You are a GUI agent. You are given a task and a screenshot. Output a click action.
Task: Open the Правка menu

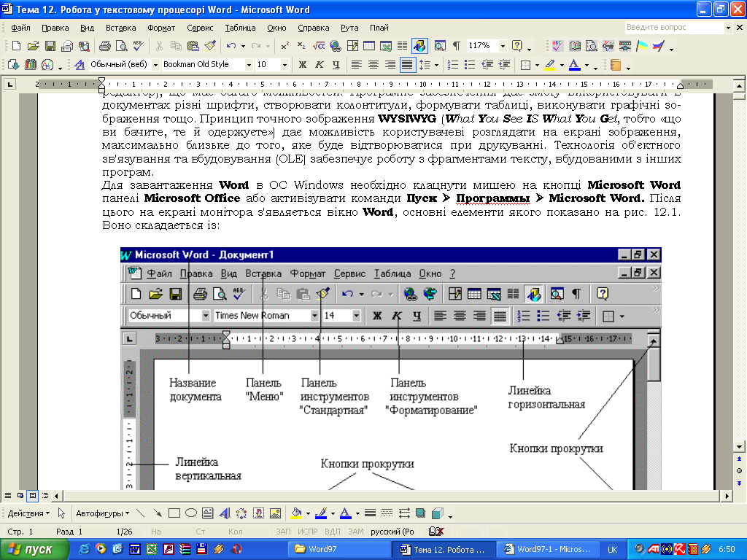[x=55, y=28]
